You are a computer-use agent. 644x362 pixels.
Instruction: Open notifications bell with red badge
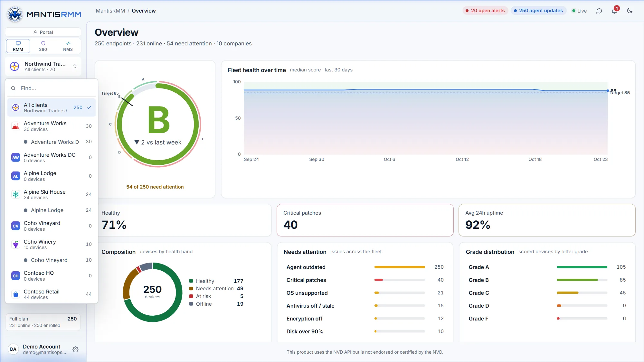614,11
